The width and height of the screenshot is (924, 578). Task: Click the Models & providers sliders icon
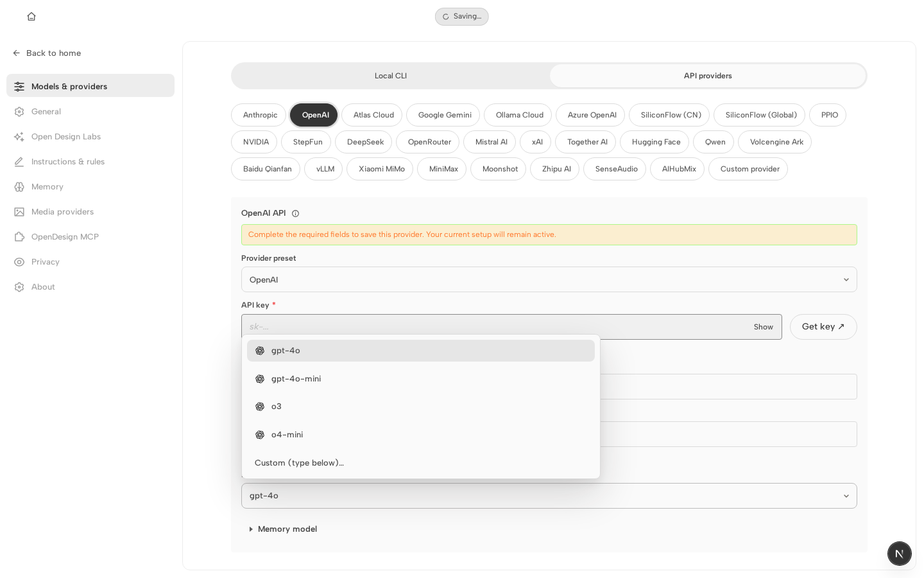click(x=19, y=87)
